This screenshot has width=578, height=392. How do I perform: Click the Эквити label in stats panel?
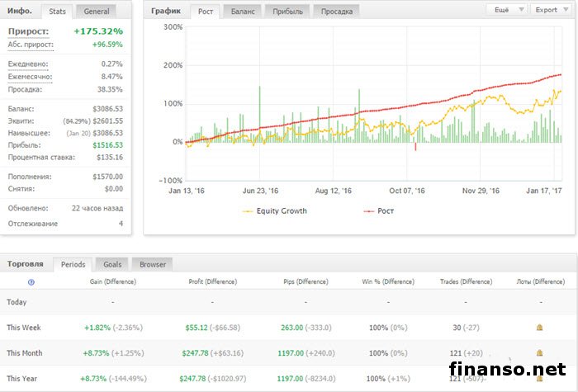(x=22, y=120)
